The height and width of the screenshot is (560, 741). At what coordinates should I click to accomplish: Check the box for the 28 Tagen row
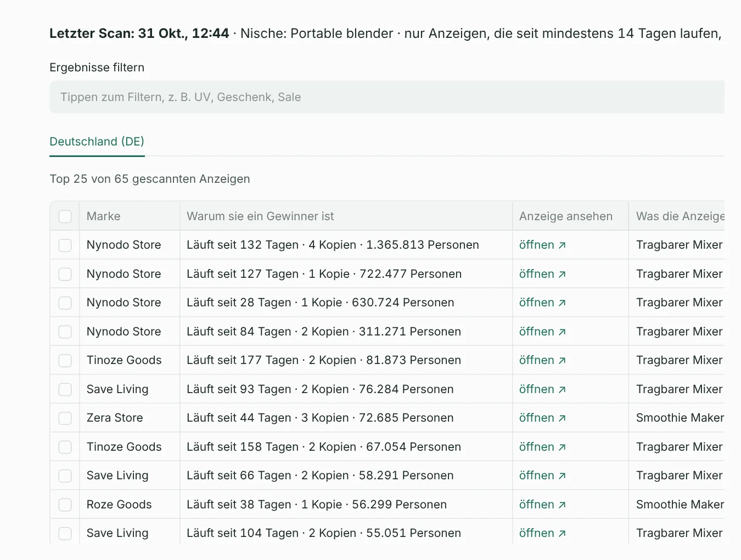click(x=65, y=303)
